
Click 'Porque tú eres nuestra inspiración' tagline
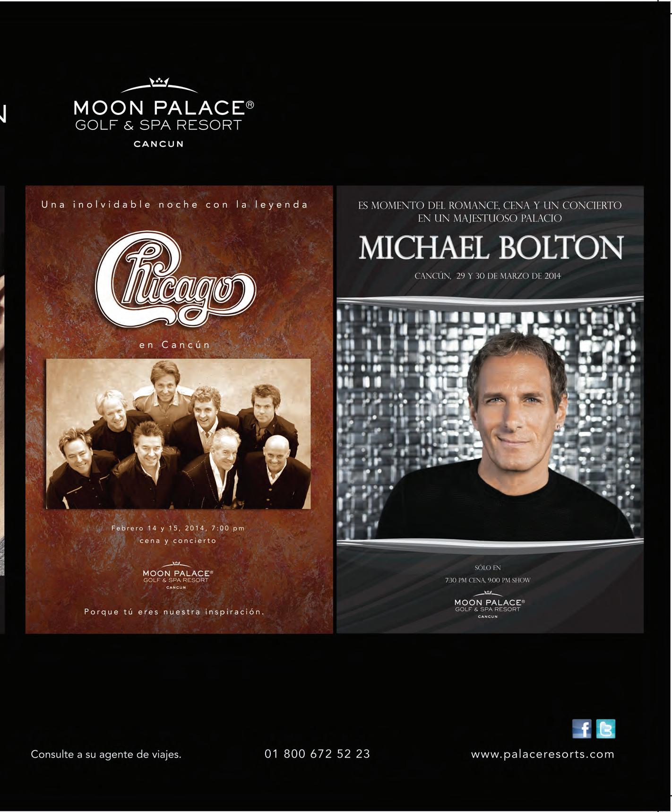(174, 612)
